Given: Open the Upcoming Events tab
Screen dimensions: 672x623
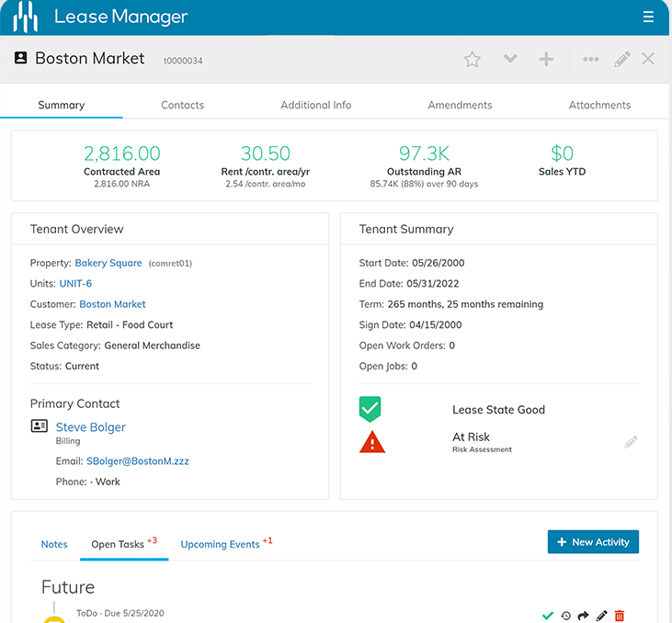Looking at the screenshot, I should [226, 543].
